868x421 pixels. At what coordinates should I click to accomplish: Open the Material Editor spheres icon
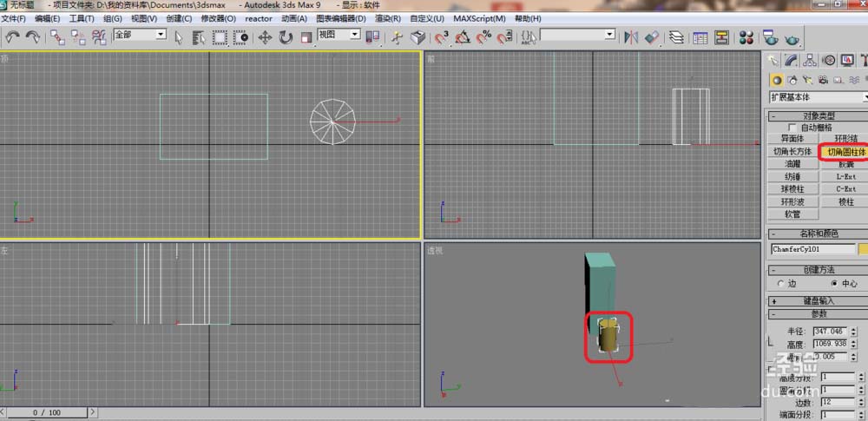[x=746, y=37]
